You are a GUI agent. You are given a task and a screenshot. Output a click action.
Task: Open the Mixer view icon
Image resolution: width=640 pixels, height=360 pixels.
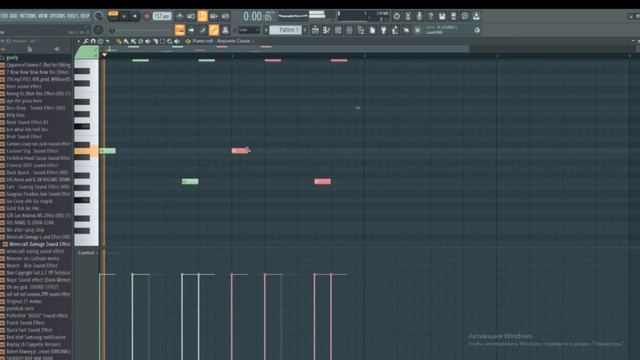(349, 30)
